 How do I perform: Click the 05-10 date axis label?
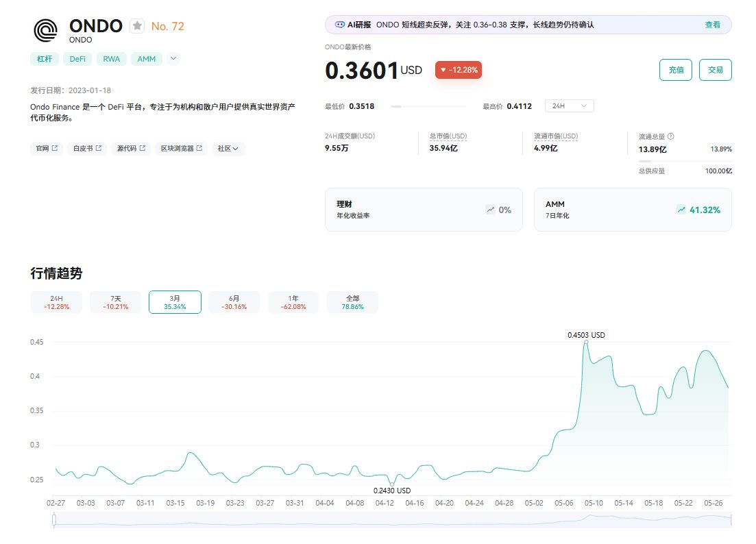[x=594, y=503]
